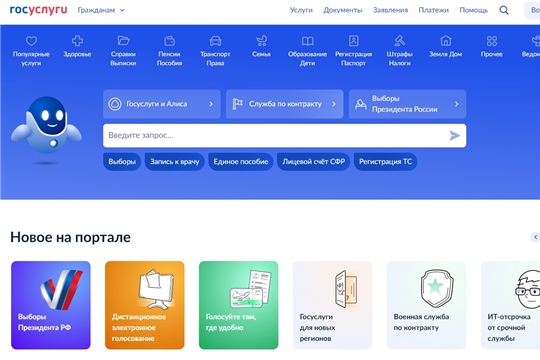Image resolution: width=540 pixels, height=360 pixels.
Task: Click the Регистрация ТС quick tag
Action: tap(385, 162)
